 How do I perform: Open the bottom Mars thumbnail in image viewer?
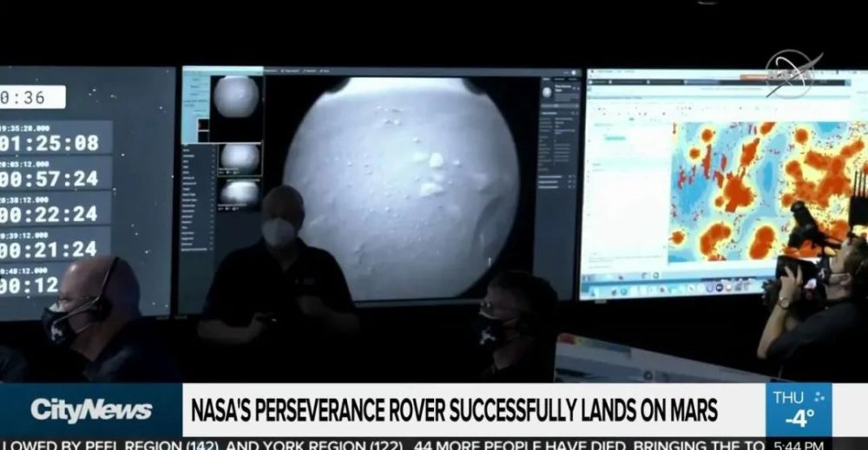[240, 193]
